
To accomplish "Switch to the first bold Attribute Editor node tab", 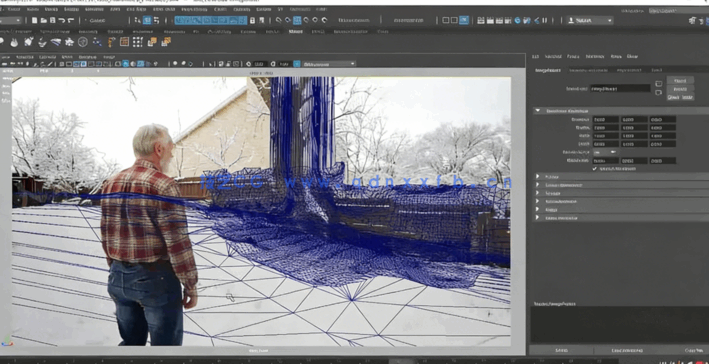I will click(548, 71).
